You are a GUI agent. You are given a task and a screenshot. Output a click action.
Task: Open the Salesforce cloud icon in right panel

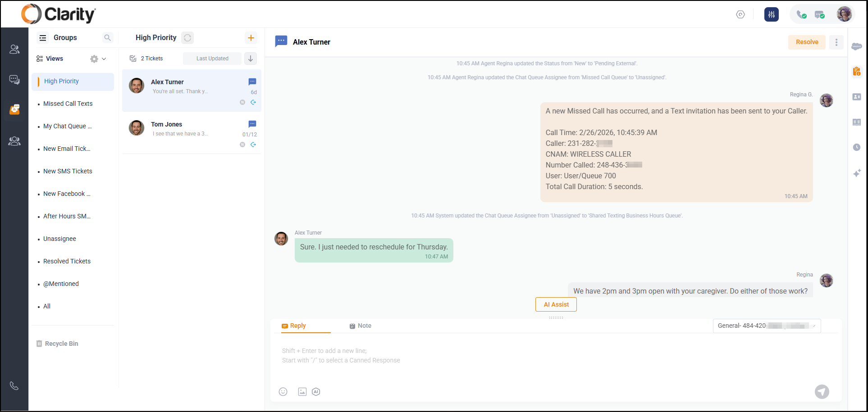click(856, 46)
